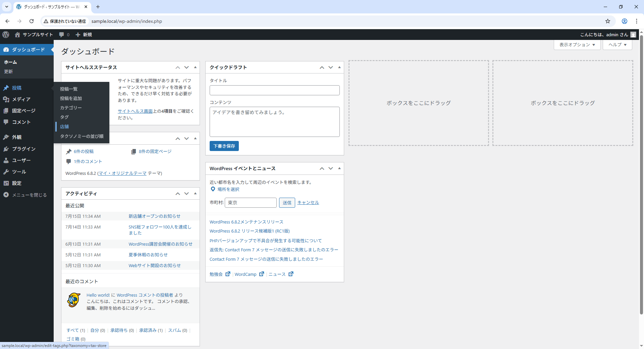This screenshot has height=349, width=644.
Task: Open WordPress 6.8.2メンテナンスリリース news link
Action: click(x=246, y=222)
